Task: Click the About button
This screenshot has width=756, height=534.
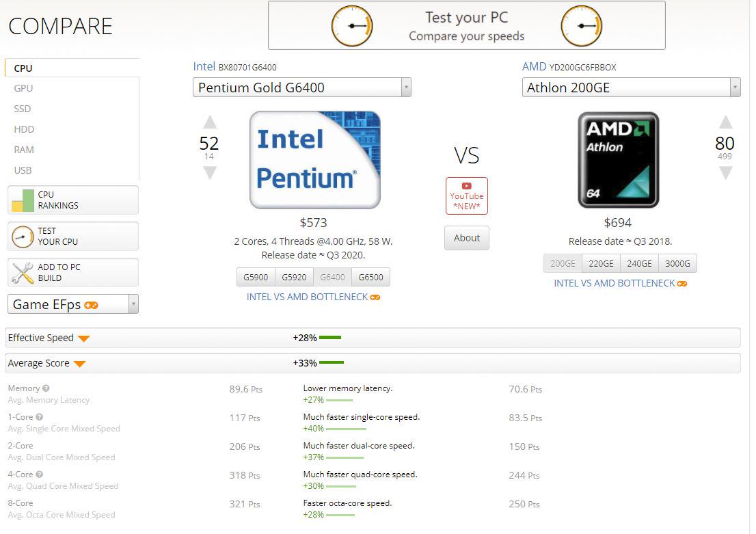Action: click(467, 238)
